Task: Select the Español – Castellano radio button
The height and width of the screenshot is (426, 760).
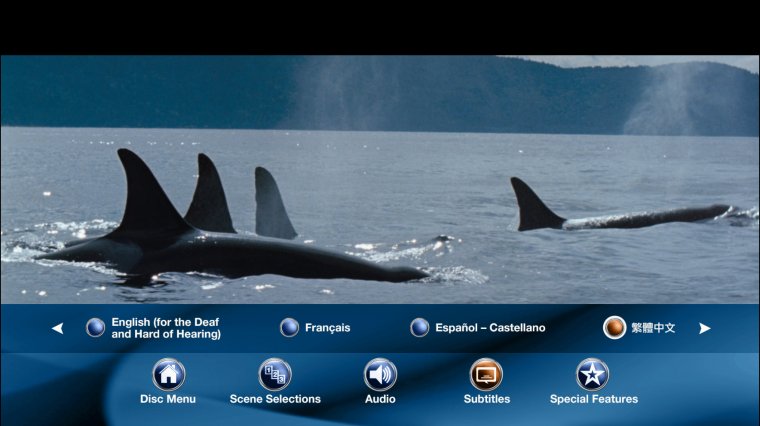Action: click(419, 328)
